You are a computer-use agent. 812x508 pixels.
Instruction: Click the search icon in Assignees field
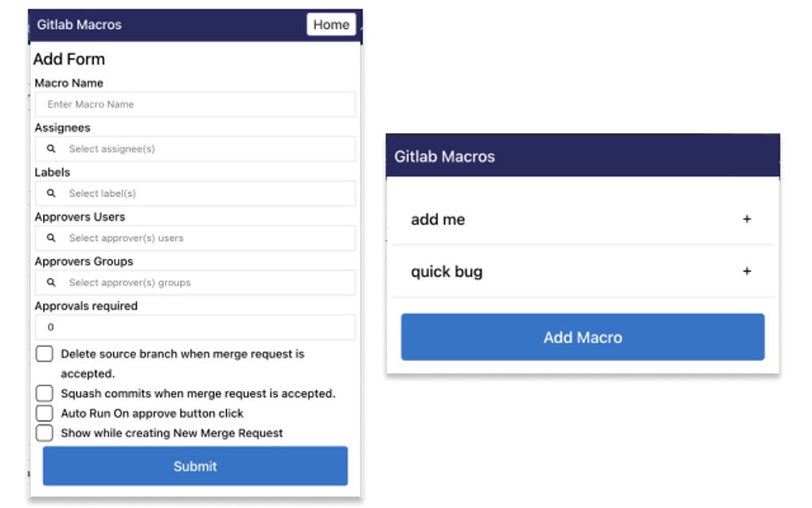tap(51, 149)
